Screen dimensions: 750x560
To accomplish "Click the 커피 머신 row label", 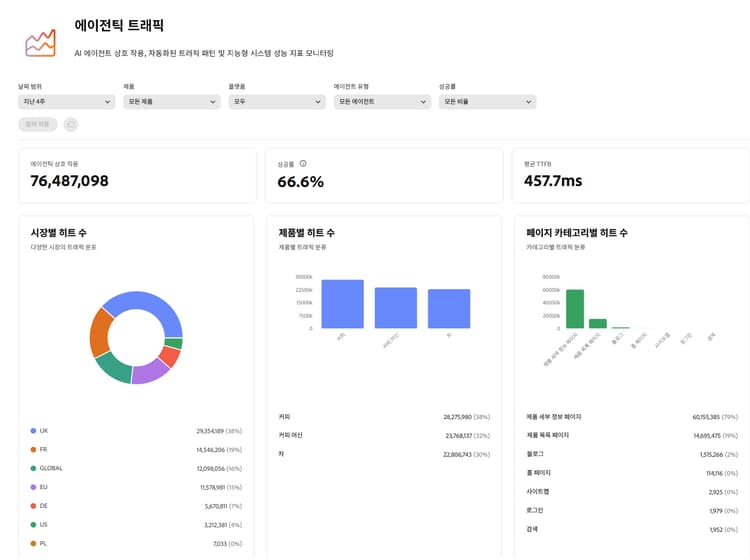I will (x=290, y=435).
